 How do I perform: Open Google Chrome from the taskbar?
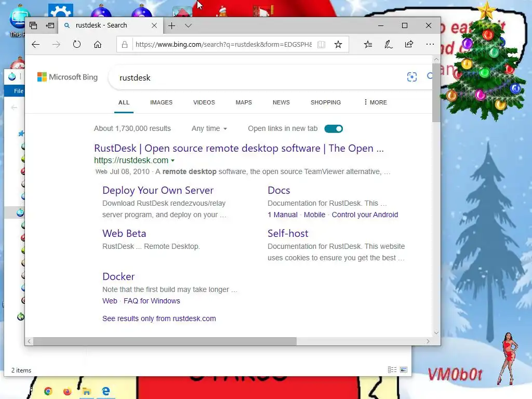tap(48, 391)
